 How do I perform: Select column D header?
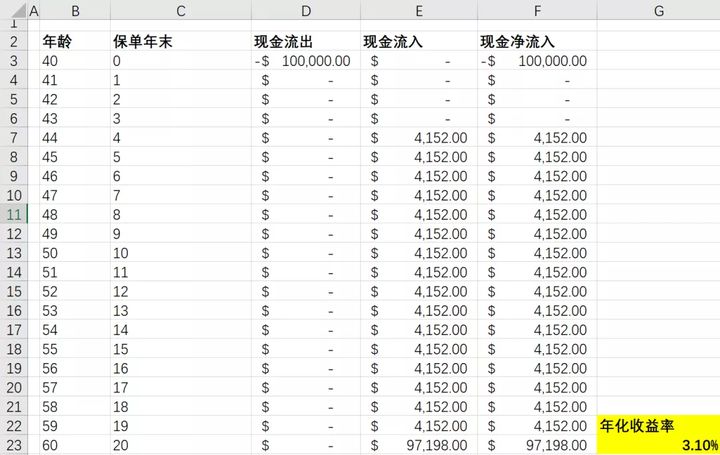[305, 10]
